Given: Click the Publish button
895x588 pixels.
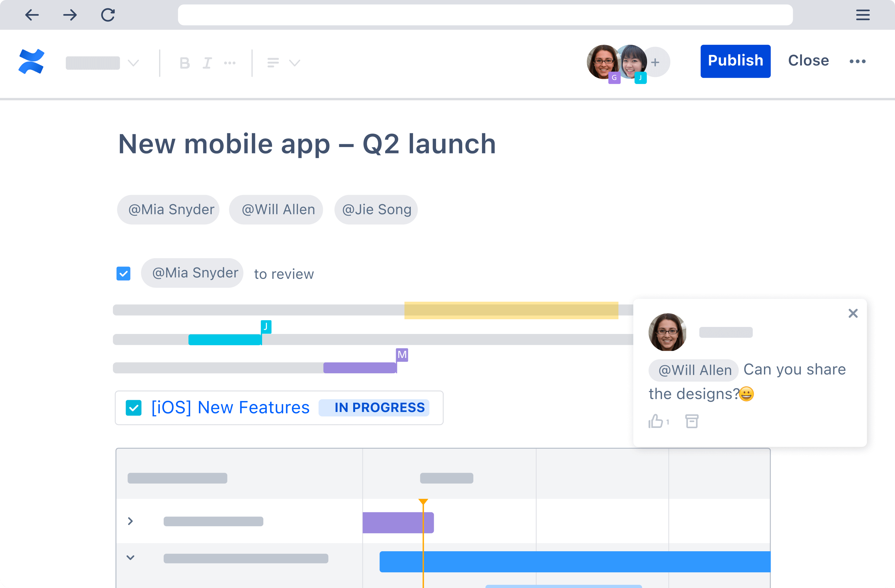Looking at the screenshot, I should point(735,60).
